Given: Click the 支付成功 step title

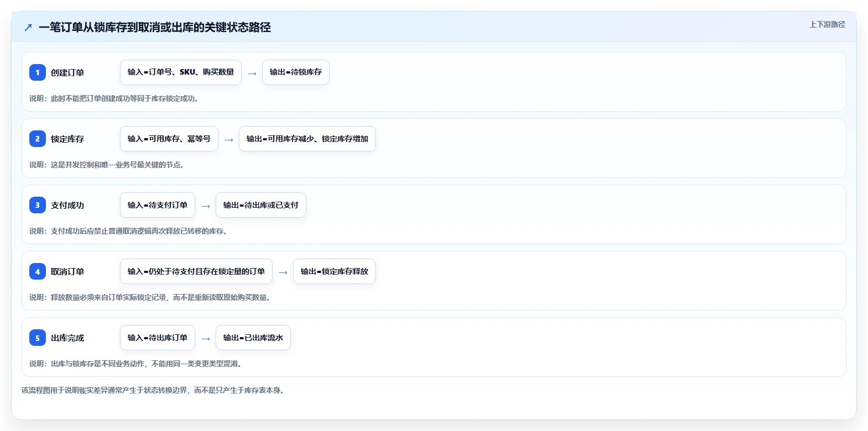Looking at the screenshot, I should click(67, 205).
